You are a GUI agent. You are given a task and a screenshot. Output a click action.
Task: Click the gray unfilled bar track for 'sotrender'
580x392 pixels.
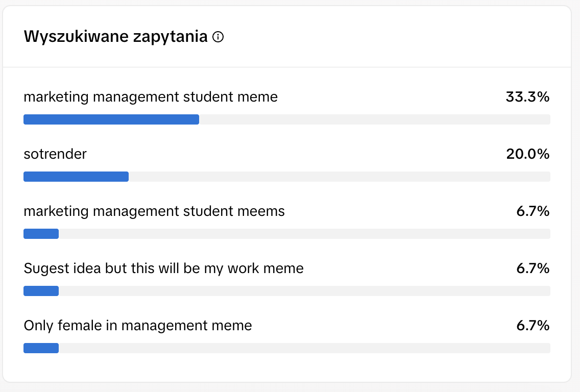(339, 177)
